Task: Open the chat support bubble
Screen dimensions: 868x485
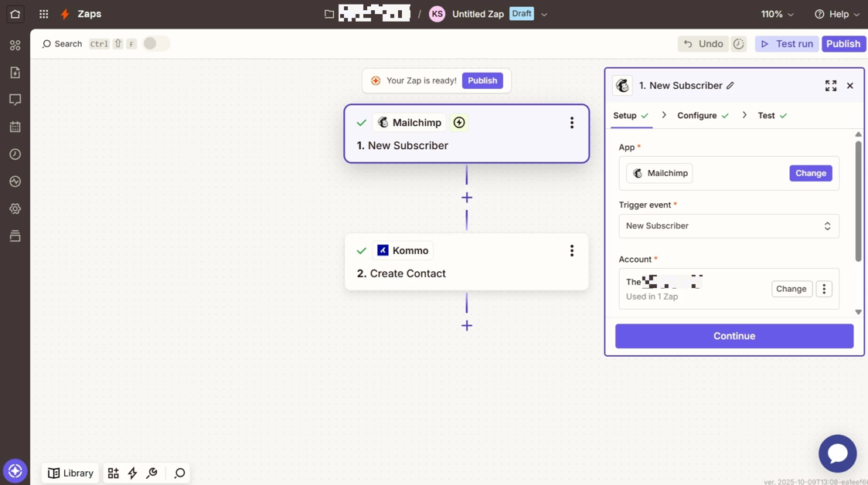Action: click(837, 453)
